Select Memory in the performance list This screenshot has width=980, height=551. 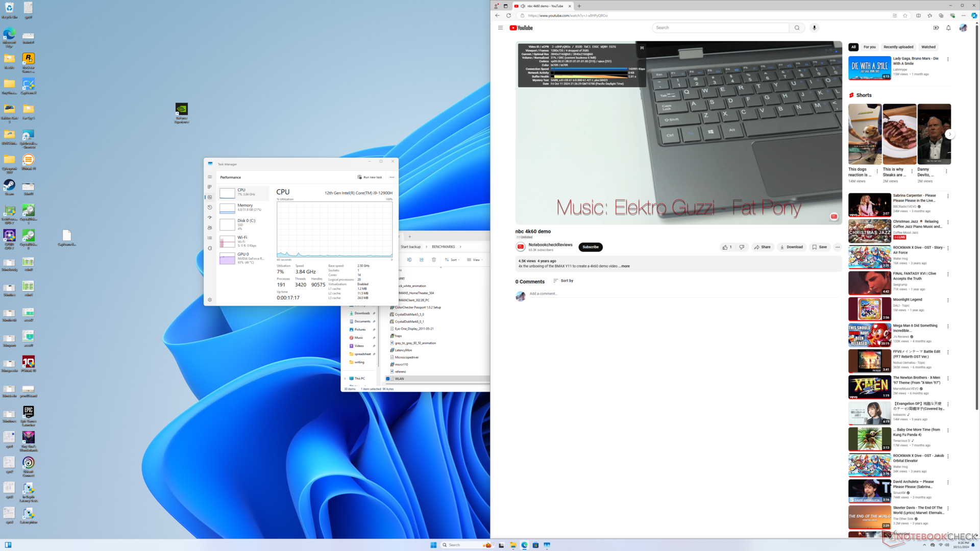tap(244, 207)
